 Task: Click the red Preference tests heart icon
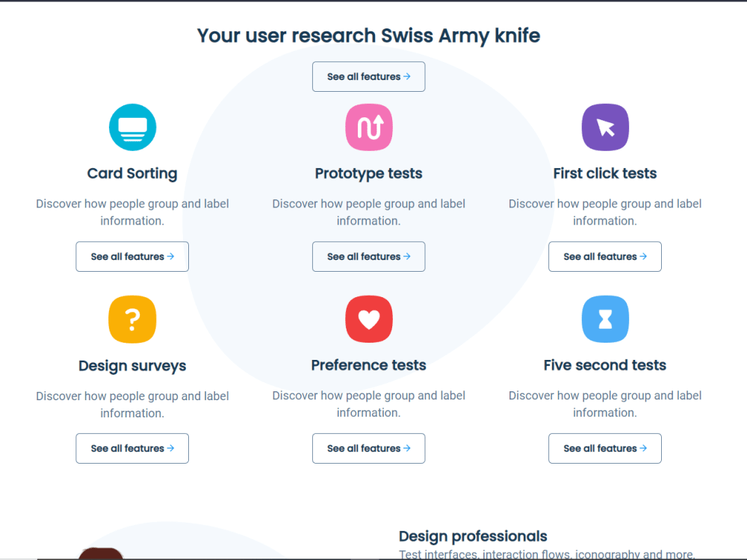(x=369, y=319)
